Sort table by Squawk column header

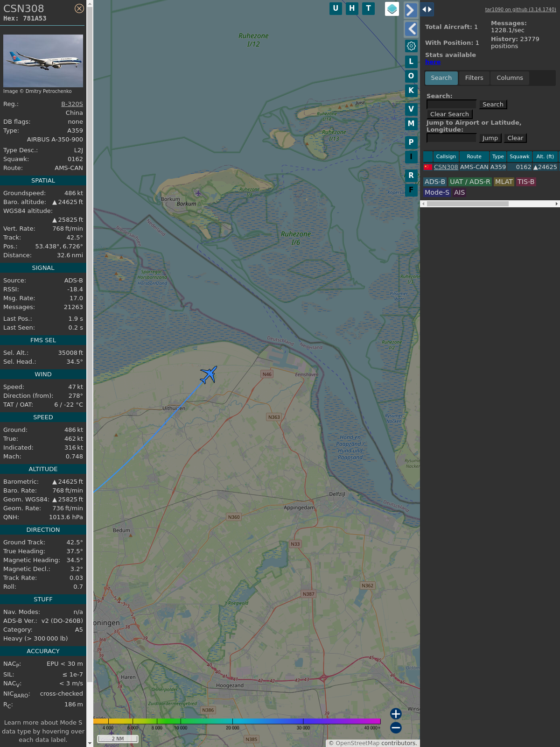point(519,157)
